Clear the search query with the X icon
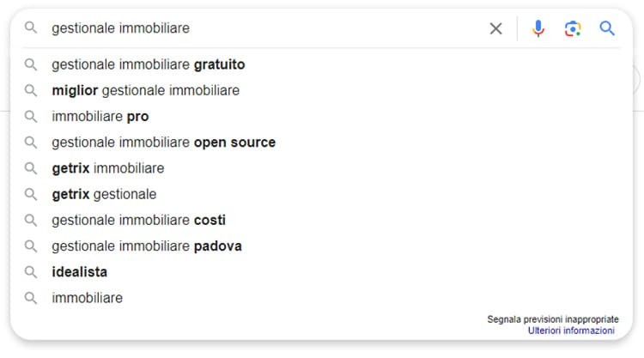 pos(495,28)
